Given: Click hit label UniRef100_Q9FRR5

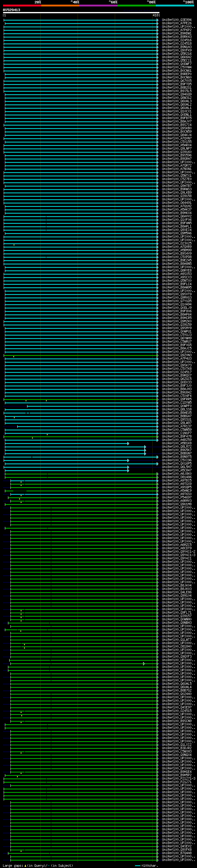Looking at the screenshot, I should tap(177, 399).
